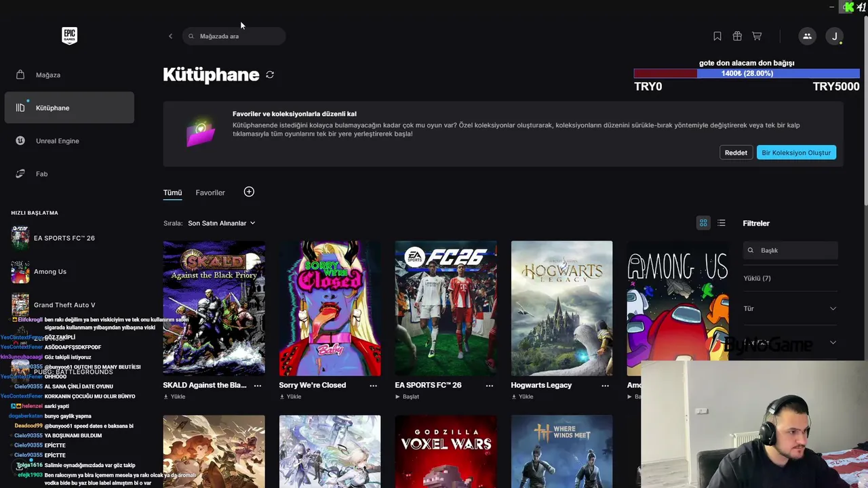Open Mağaza in sidebar
The width and height of the screenshot is (868, 488).
point(69,75)
